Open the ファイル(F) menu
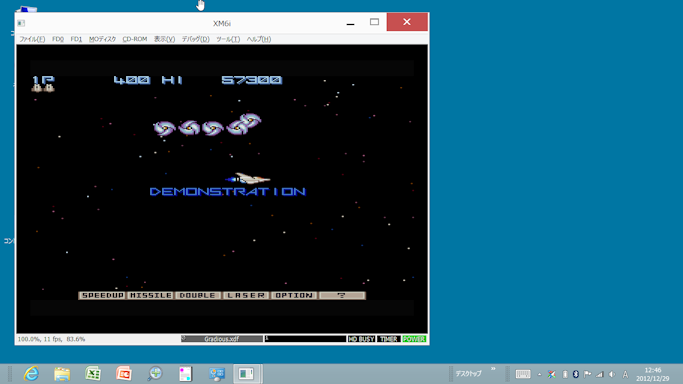 click(x=32, y=39)
